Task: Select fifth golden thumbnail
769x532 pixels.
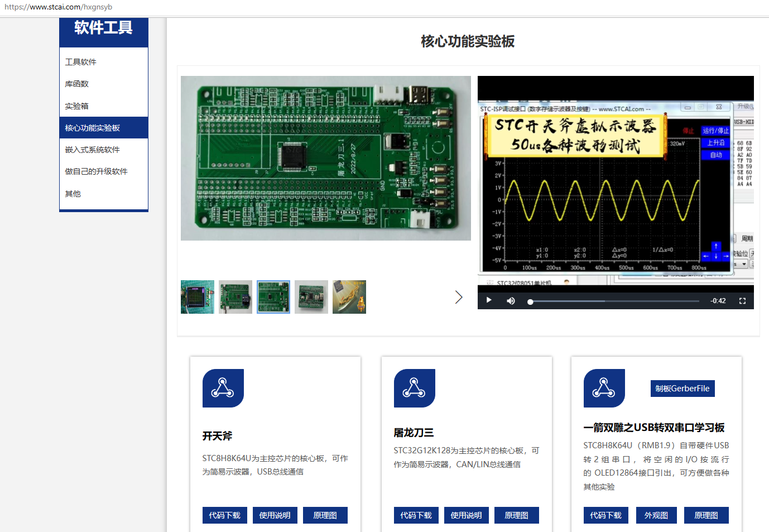Action: [349, 297]
